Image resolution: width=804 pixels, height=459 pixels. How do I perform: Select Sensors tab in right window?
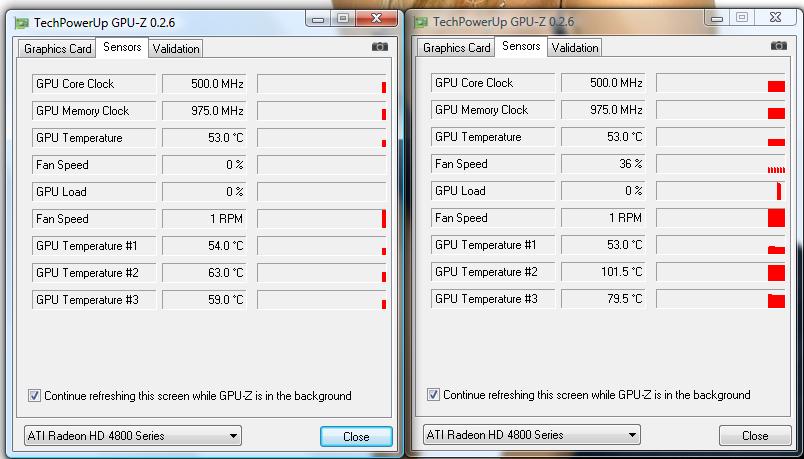coord(521,46)
